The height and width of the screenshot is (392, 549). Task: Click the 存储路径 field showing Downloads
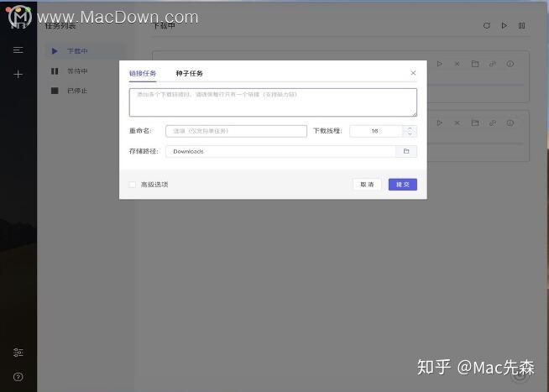pos(280,151)
